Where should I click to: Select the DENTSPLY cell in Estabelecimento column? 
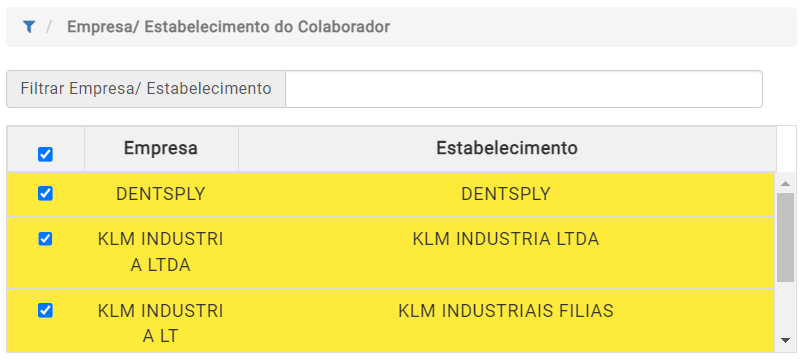(x=506, y=194)
